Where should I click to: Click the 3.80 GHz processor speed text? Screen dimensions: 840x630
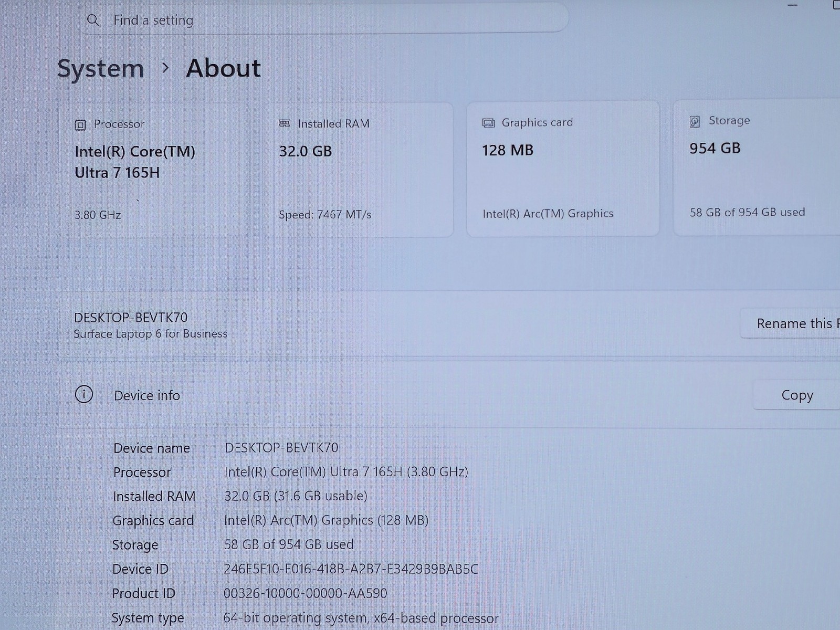98,215
